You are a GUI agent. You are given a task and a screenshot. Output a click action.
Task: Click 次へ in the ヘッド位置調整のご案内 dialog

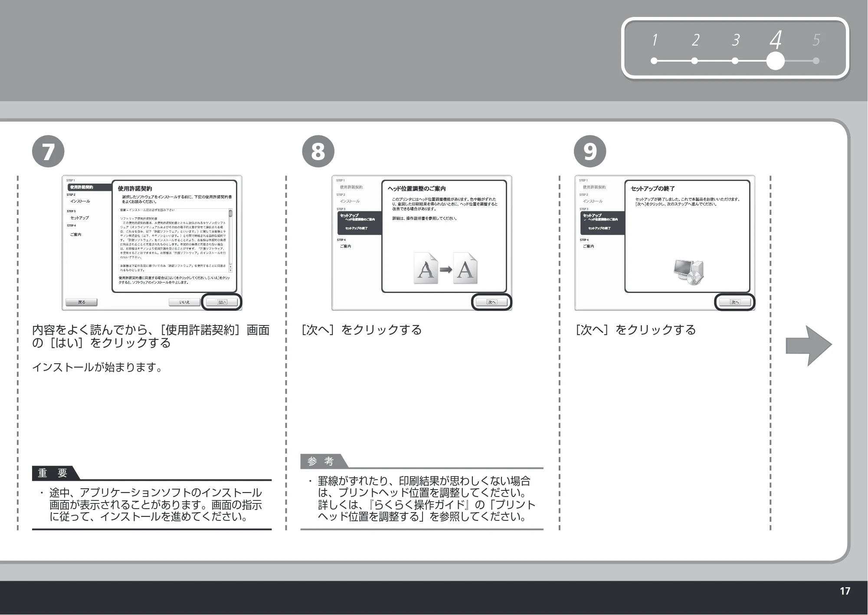click(x=491, y=302)
